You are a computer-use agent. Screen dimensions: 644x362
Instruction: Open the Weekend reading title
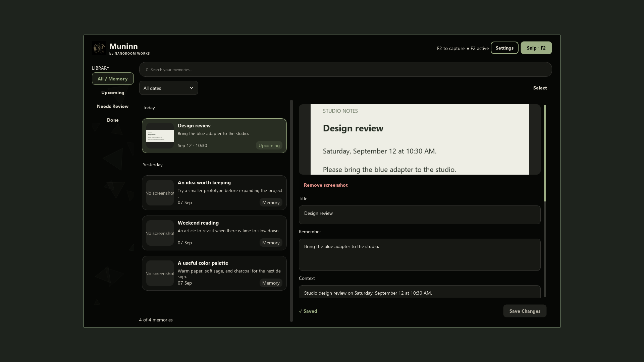pos(198,223)
